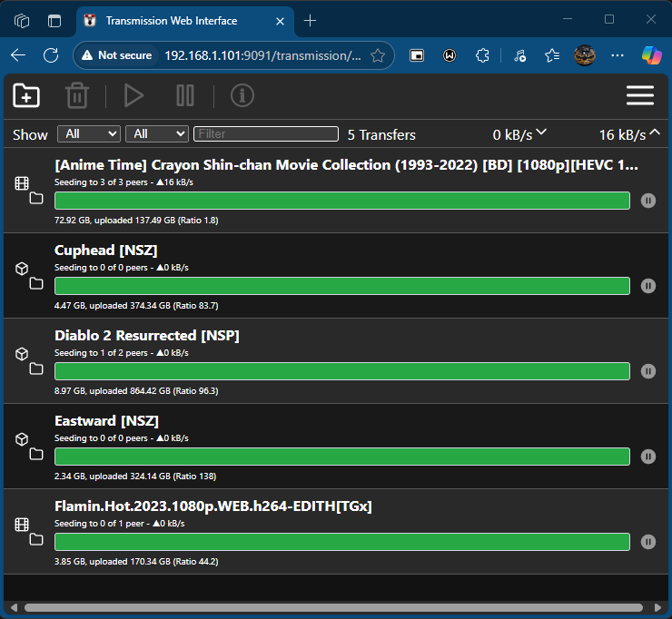Add this page to favorites star
Viewport: 672px width, 619px height.
pyautogui.click(x=378, y=55)
